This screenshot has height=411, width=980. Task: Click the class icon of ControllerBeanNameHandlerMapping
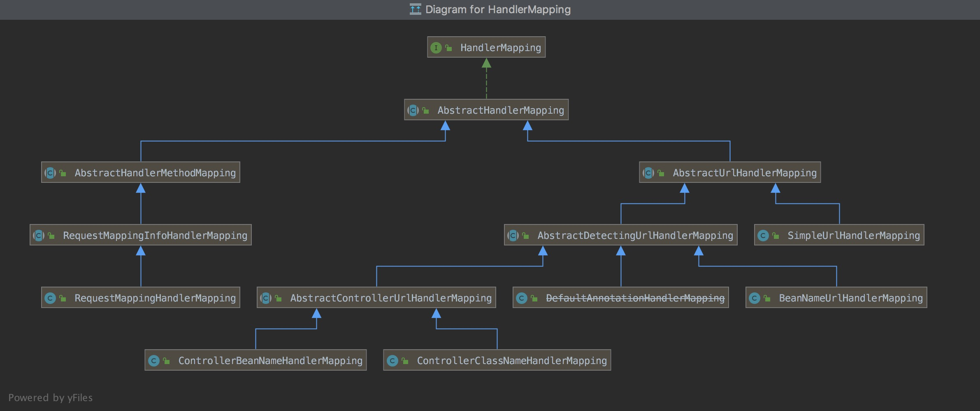click(x=154, y=361)
